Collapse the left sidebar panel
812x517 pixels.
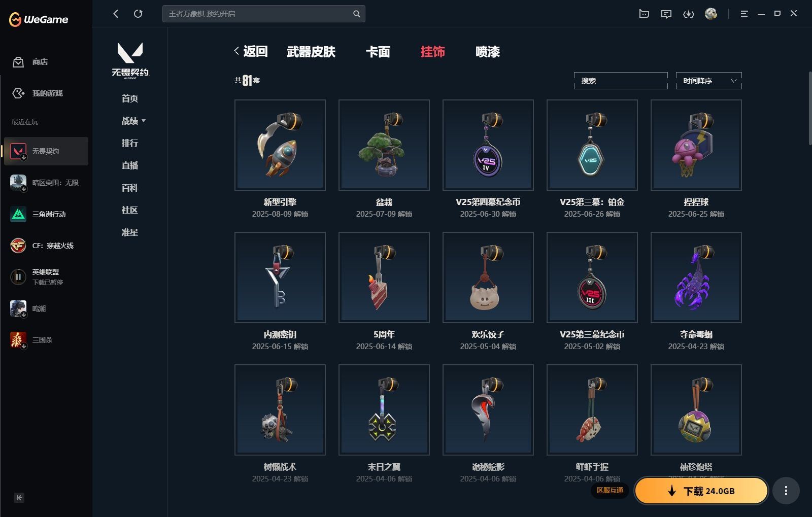click(x=19, y=498)
